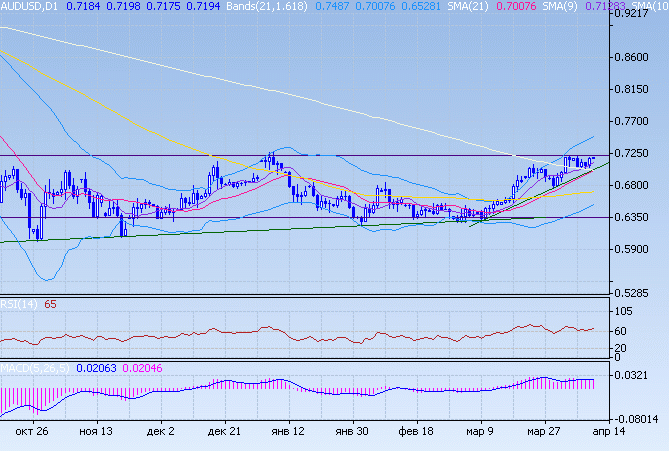Click the MACD value 0.02063 readout
Image resolution: width=669 pixels, height=451 pixels.
[x=93, y=369]
